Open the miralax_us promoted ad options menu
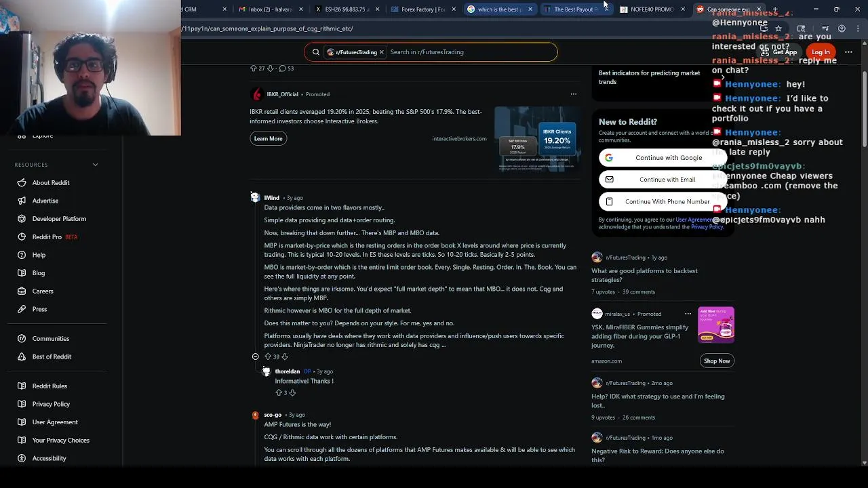Image resolution: width=868 pixels, height=488 pixels. point(688,314)
